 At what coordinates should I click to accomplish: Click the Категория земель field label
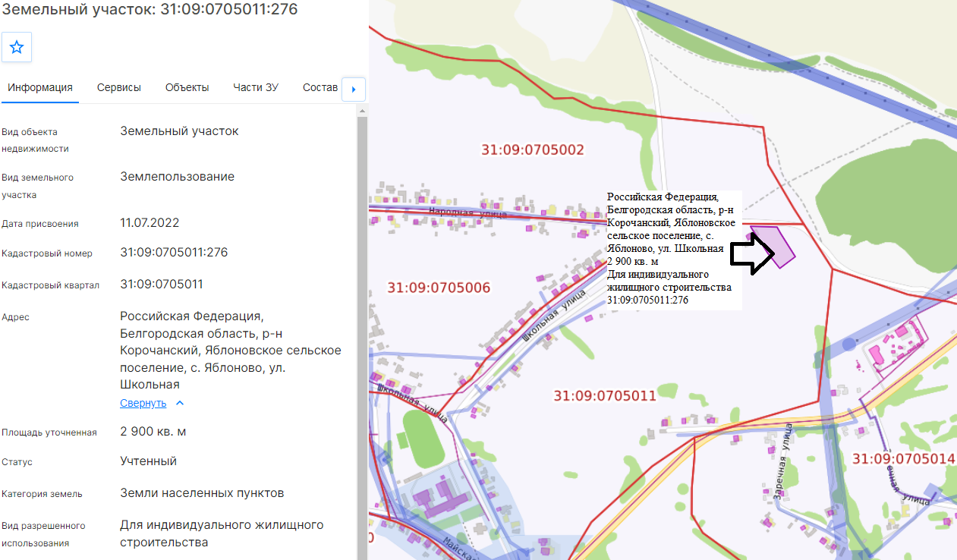42,494
